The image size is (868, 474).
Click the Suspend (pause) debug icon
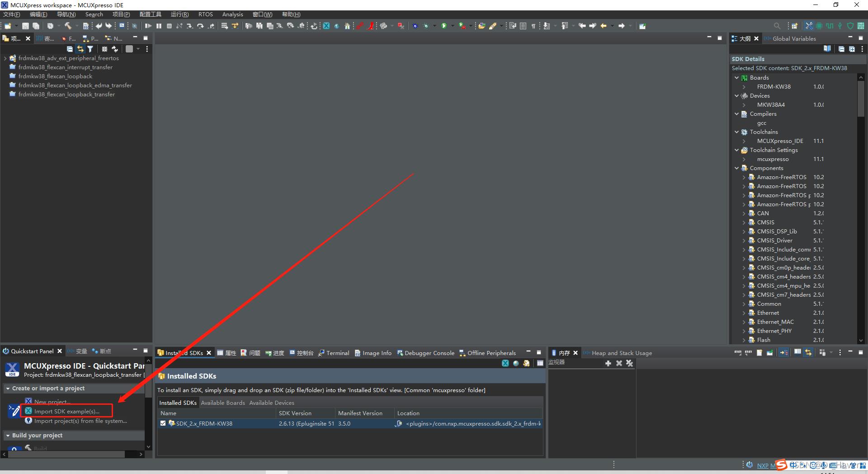point(159,26)
